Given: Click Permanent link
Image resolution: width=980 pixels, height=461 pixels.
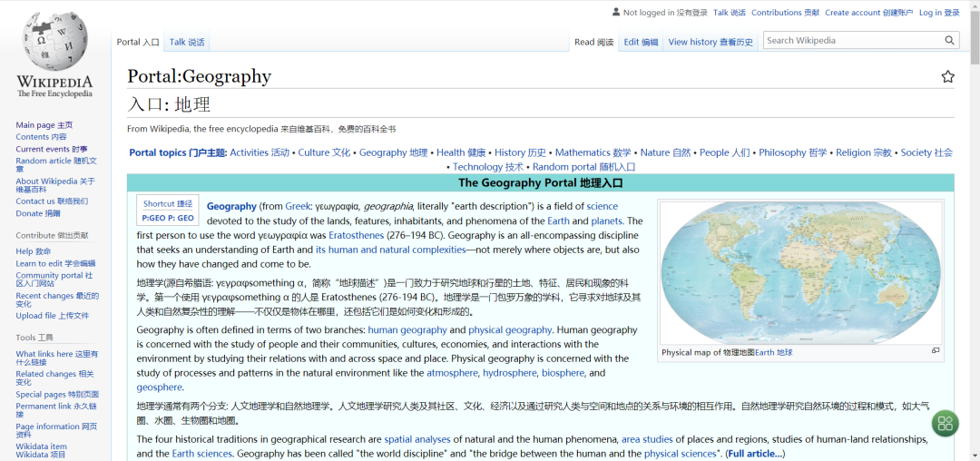Looking at the screenshot, I should click(x=56, y=410).
